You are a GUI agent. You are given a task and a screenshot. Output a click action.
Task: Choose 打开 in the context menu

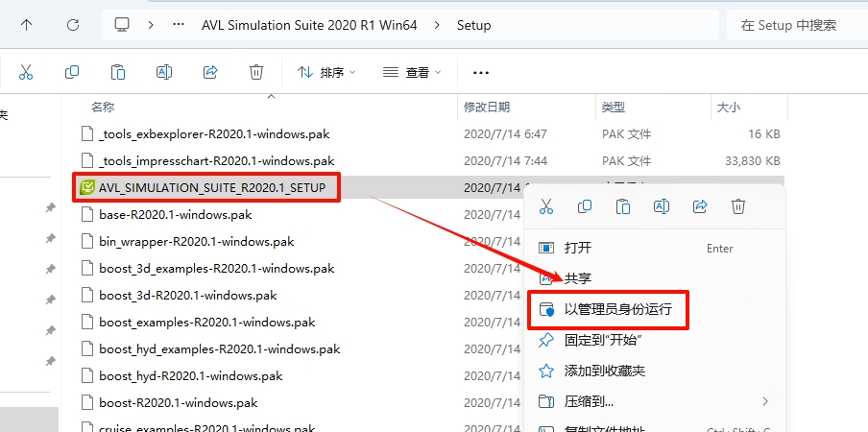point(655,248)
